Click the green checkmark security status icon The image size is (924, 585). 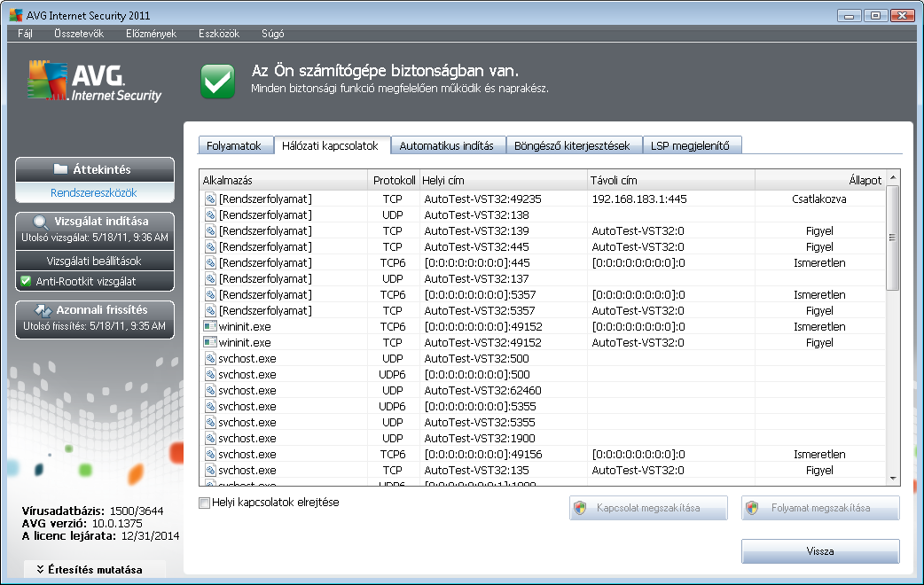217,81
